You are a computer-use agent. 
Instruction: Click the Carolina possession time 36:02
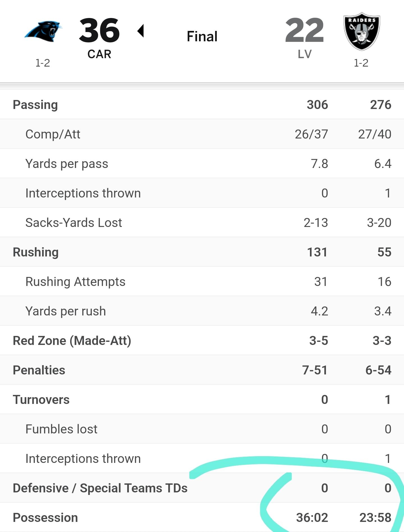coord(312,517)
